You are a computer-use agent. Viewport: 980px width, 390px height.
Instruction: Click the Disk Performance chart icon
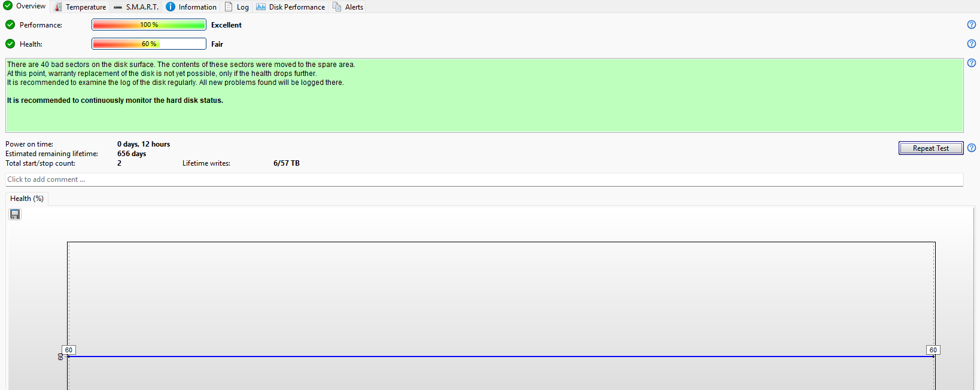coord(261,7)
